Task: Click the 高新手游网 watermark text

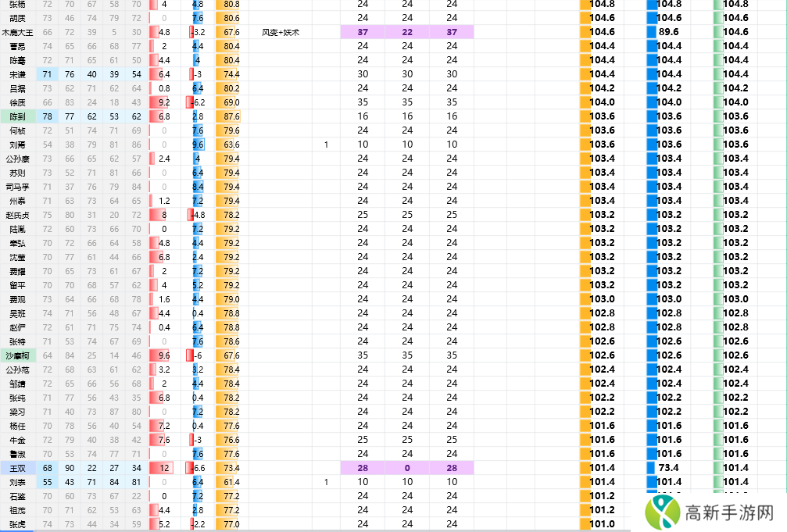Action: tap(728, 513)
